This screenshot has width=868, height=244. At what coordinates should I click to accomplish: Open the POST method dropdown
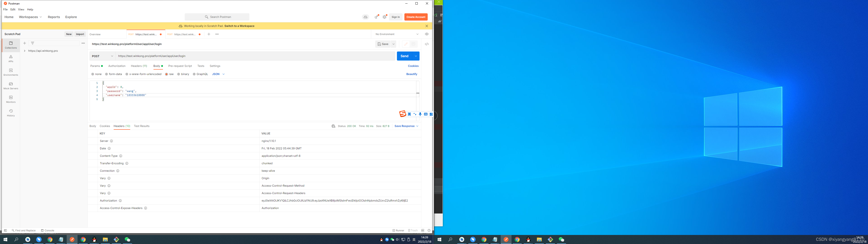102,56
